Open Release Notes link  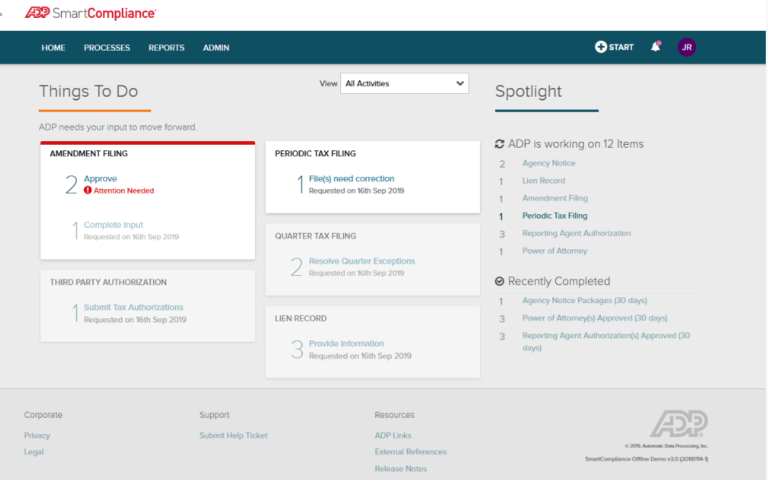click(401, 469)
